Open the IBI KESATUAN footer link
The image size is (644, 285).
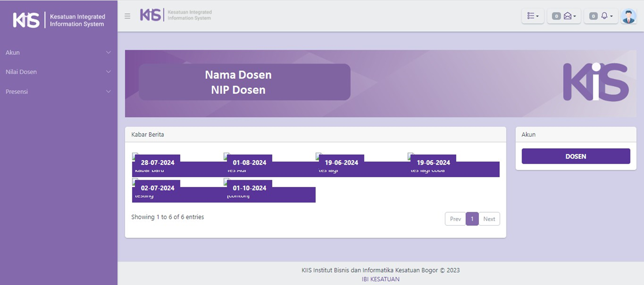click(380, 279)
